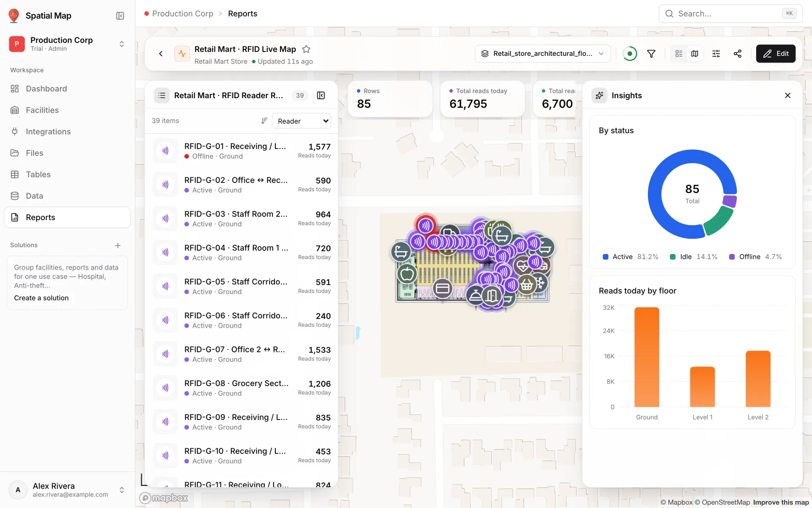The image size is (812, 508).
Task: Click the Total reads today 61,795 card
Action: [483, 99]
